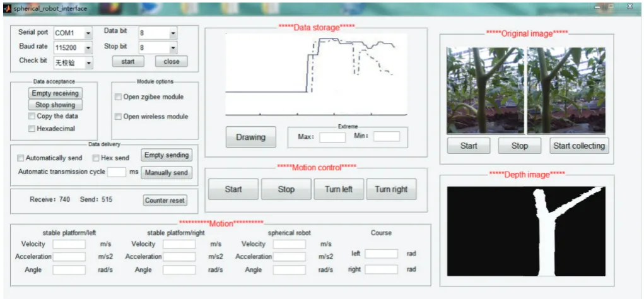Open the Baud rate 115200 dropdown

[73, 48]
